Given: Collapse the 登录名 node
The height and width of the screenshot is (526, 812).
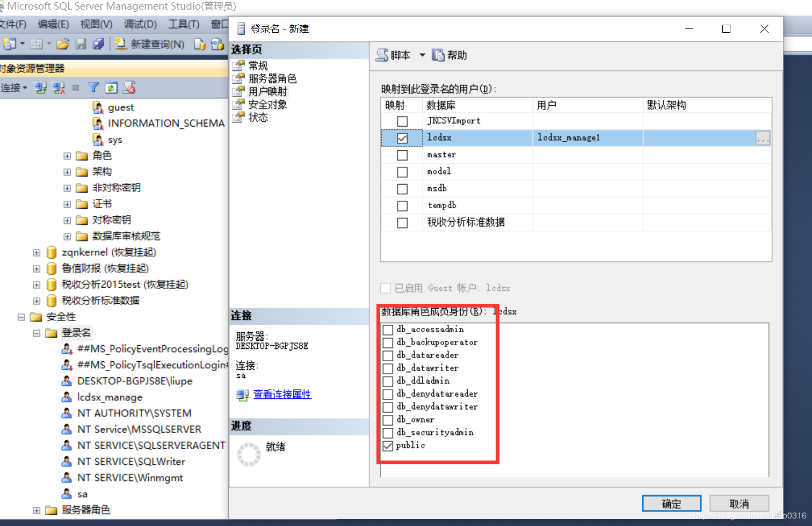Looking at the screenshot, I should (x=37, y=333).
